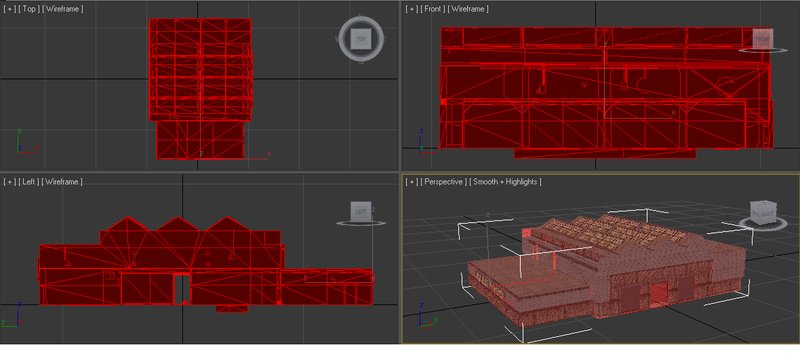Open the [Top] point-of-view label menu
The width and height of the screenshot is (800, 360).
pos(29,9)
